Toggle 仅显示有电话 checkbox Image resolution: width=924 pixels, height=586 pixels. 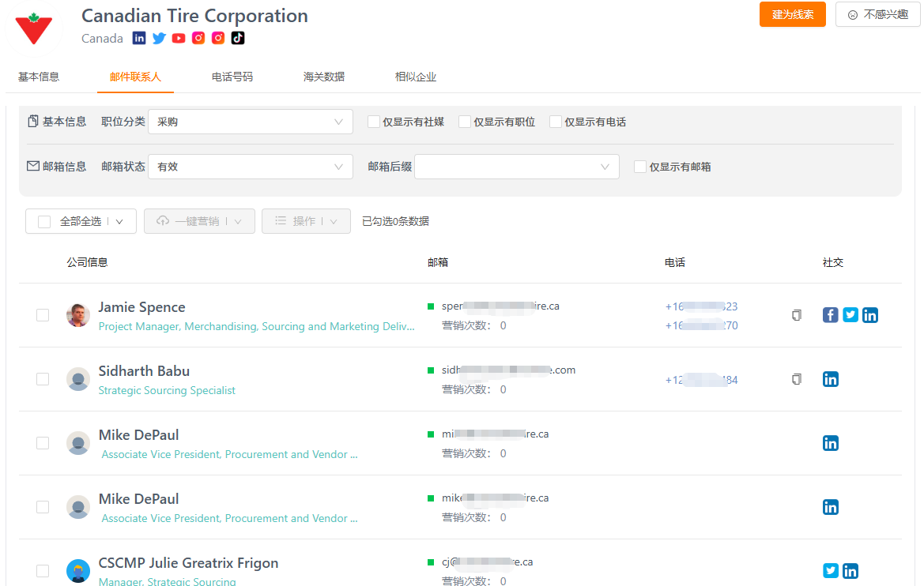tap(555, 122)
